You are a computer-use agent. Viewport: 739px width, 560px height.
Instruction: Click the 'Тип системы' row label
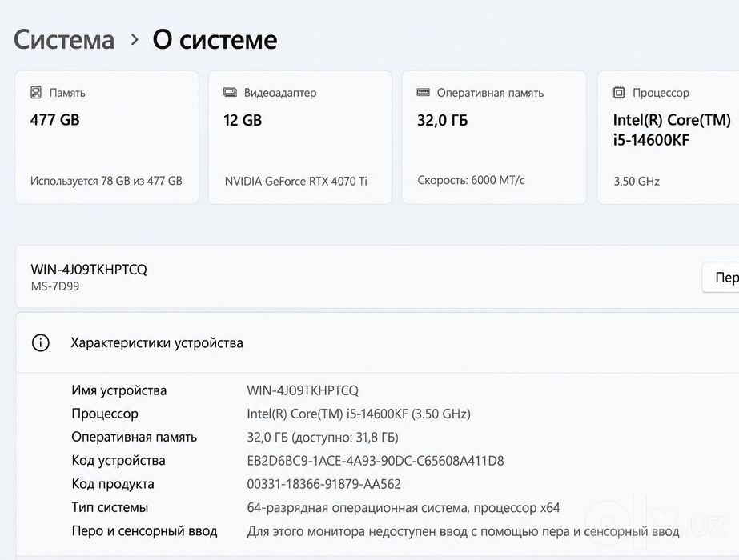pos(110,507)
